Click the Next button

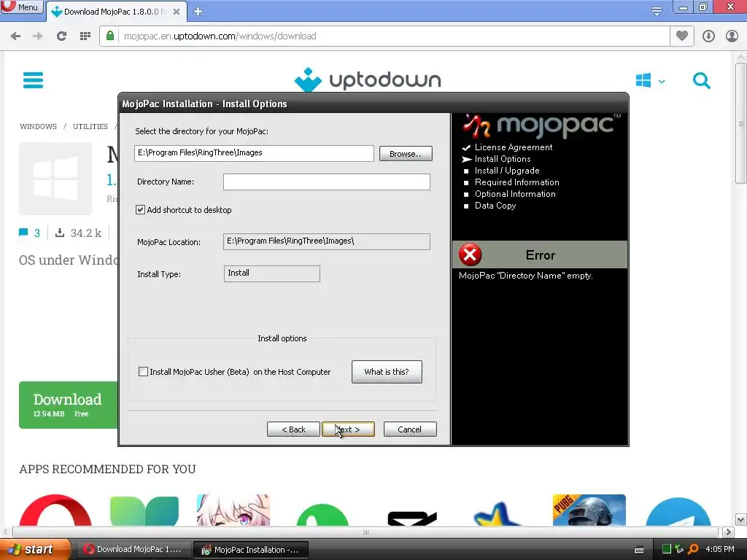pos(348,429)
